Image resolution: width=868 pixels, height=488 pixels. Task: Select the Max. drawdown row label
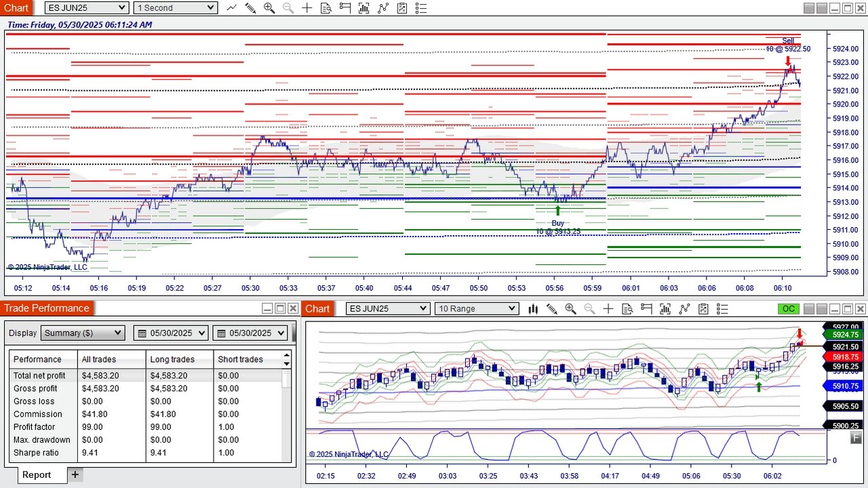coord(42,440)
